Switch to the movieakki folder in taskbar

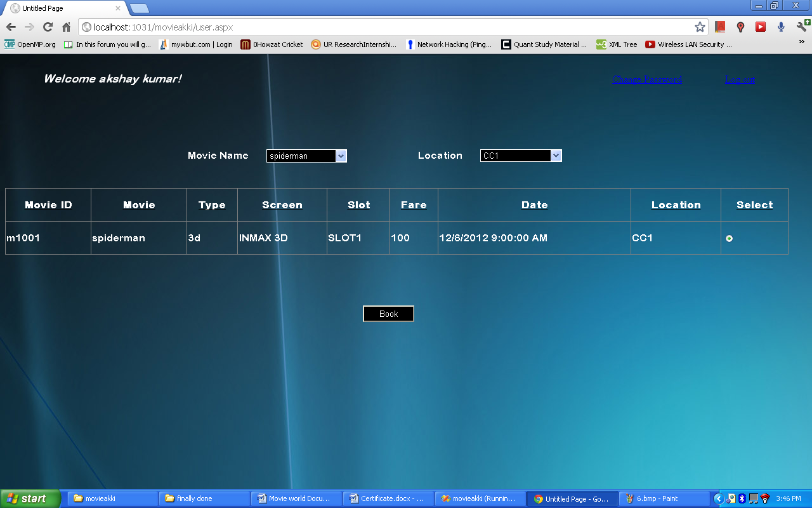(112, 498)
